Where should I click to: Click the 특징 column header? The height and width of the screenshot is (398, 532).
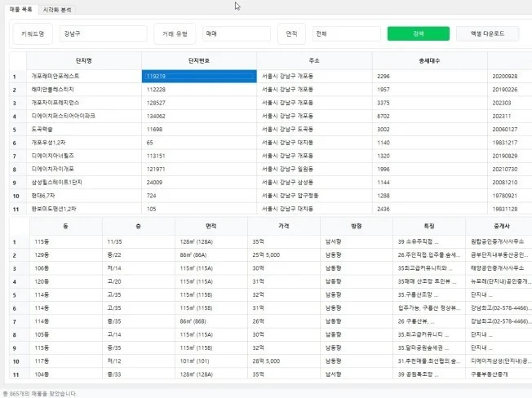pos(429,226)
